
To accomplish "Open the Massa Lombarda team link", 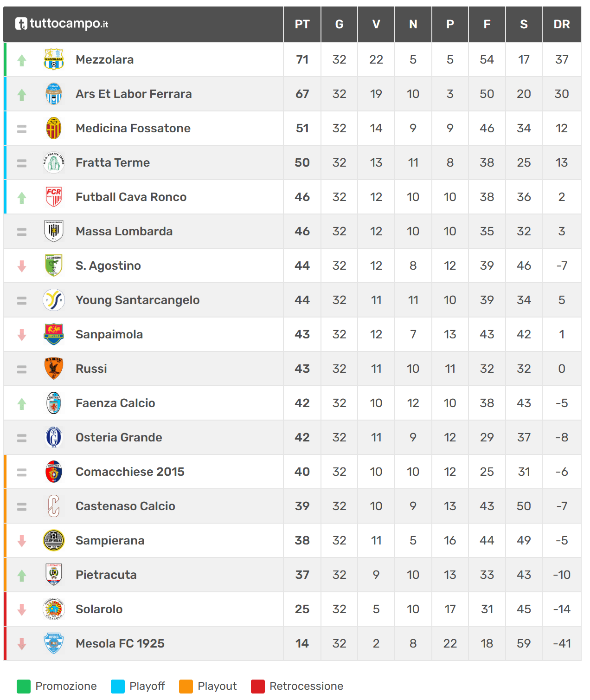I will [x=124, y=231].
